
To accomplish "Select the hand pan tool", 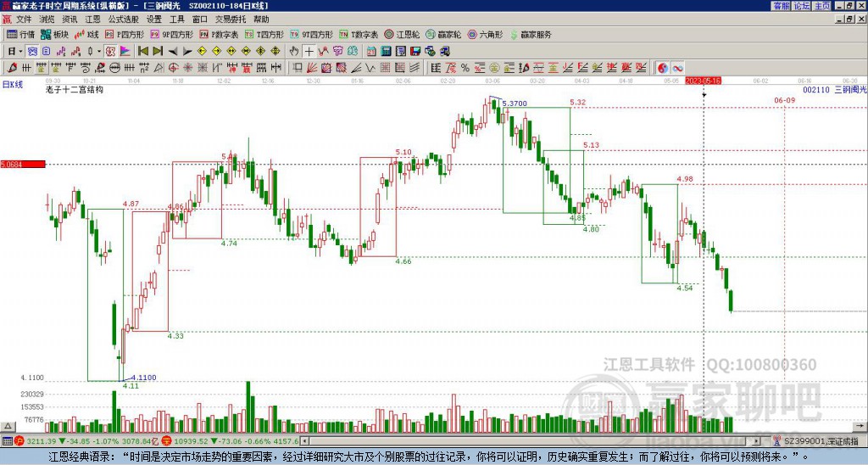I will tap(294, 52).
